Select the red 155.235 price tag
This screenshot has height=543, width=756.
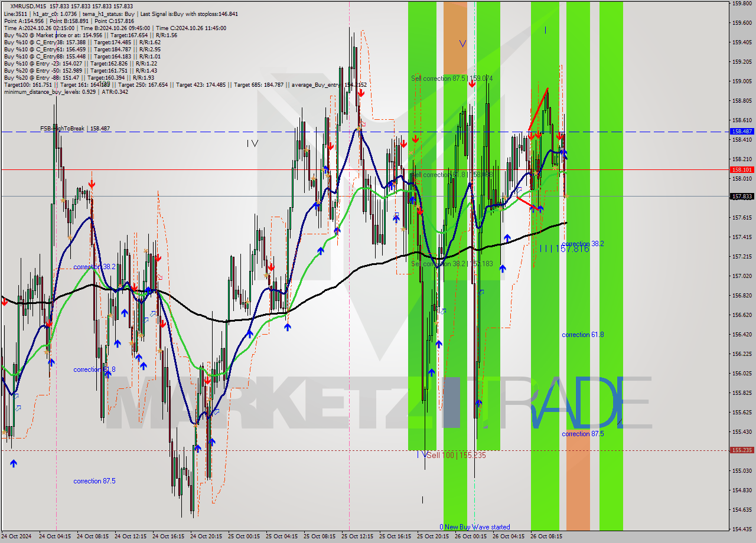click(x=742, y=450)
